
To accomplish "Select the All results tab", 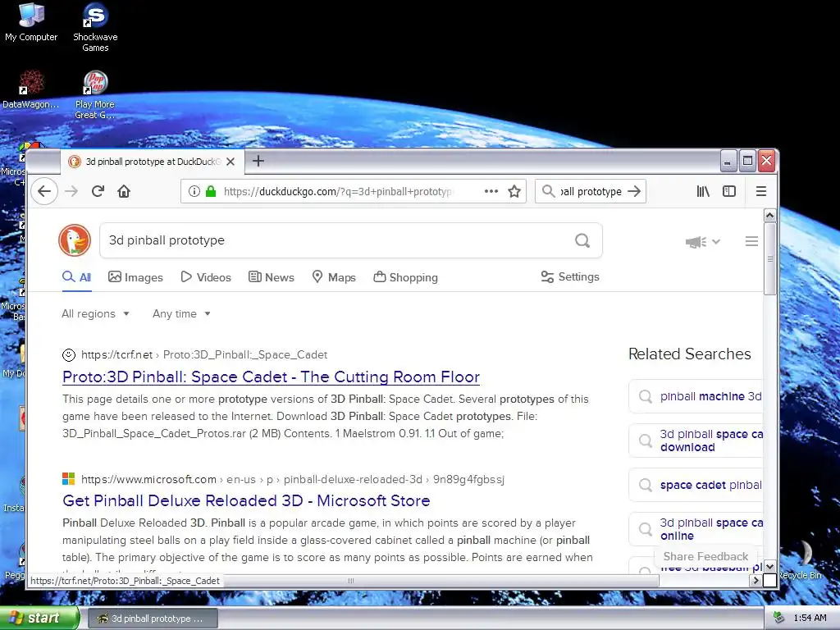I will 76,277.
